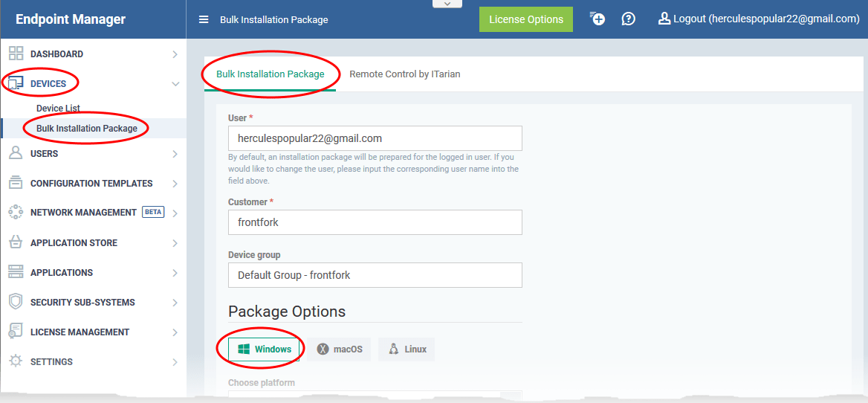This screenshot has width=868, height=403.
Task: Click the user logout icon
Action: (x=664, y=19)
